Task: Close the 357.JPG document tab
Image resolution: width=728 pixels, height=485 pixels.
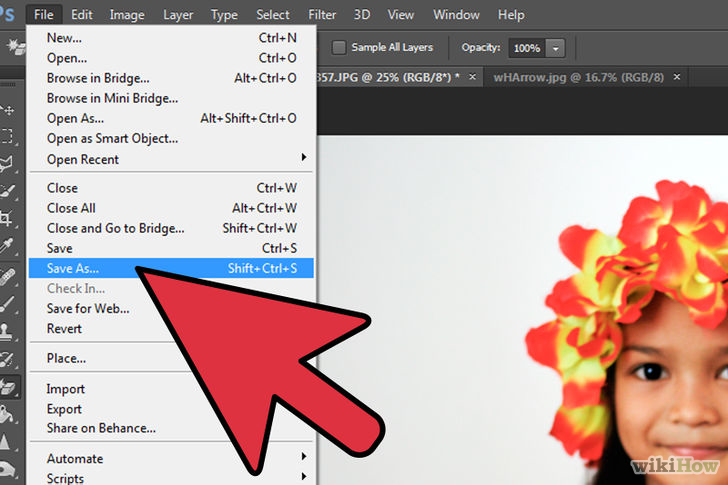Action: click(472, 77)
